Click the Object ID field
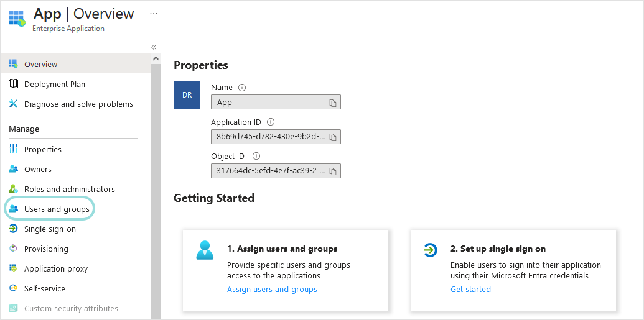 coord(276,171)
